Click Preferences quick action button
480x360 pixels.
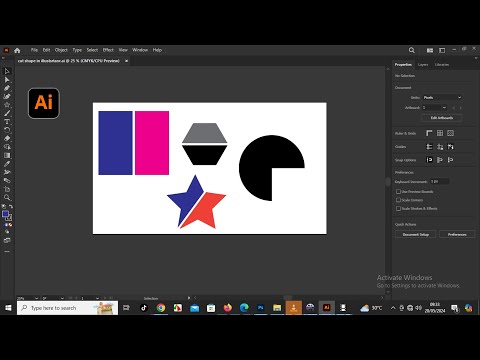point(457,234)
